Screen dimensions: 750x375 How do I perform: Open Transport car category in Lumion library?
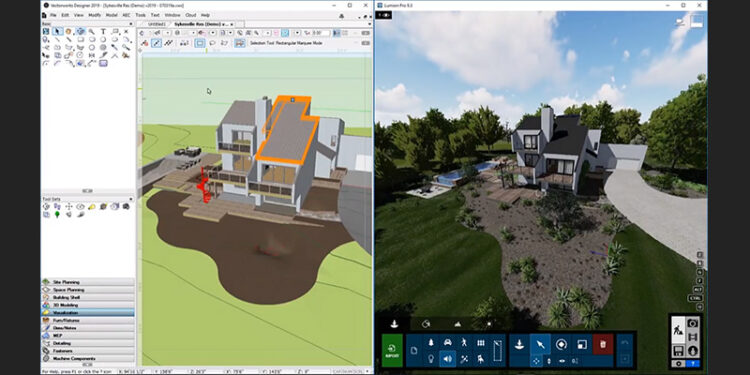pyautogui.click(x=448, y=342)
